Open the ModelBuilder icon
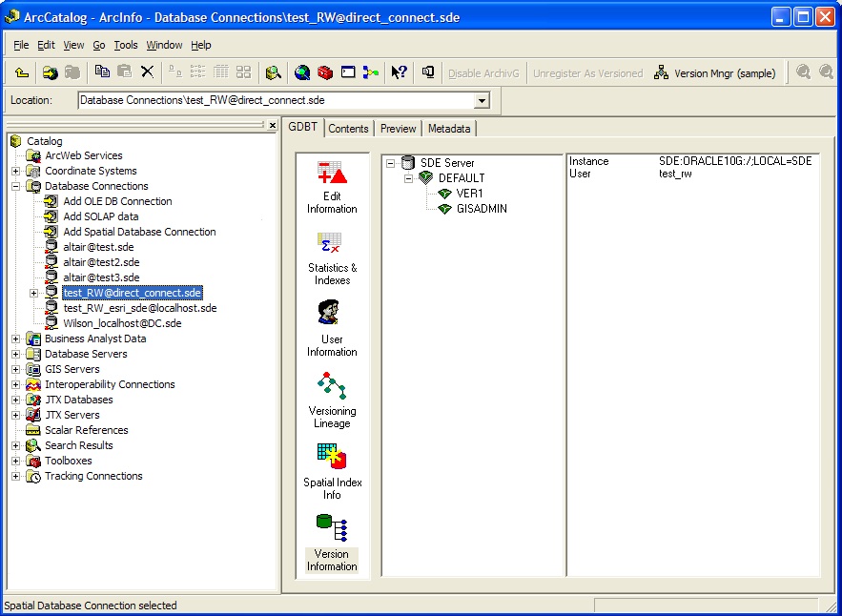Viewport: 842px width, 616px height. pyautogui.click(x=371, y=72)
